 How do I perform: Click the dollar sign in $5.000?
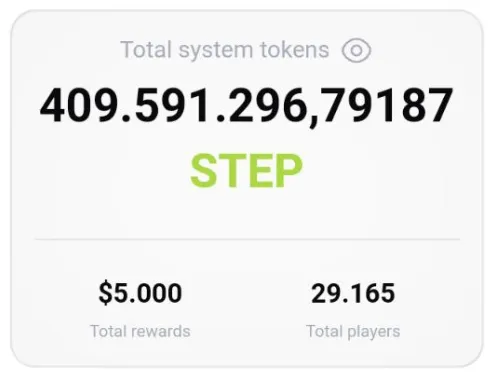(x=105, y=293)
